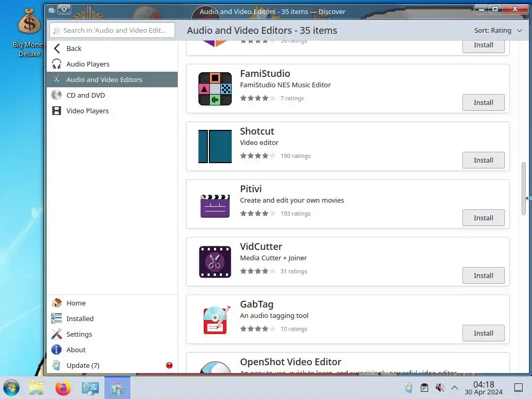Click the About label in sidebar
This screenshot has width=532, height=399.
[76, 350]
